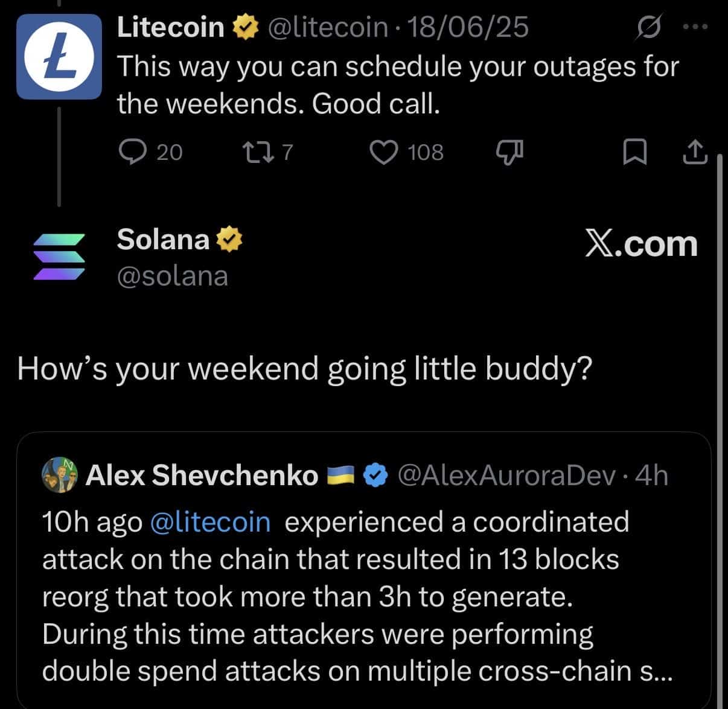Click Solana's verified checkmark badge
Screen dimensions: 728x709
click(x=230, y=239)
